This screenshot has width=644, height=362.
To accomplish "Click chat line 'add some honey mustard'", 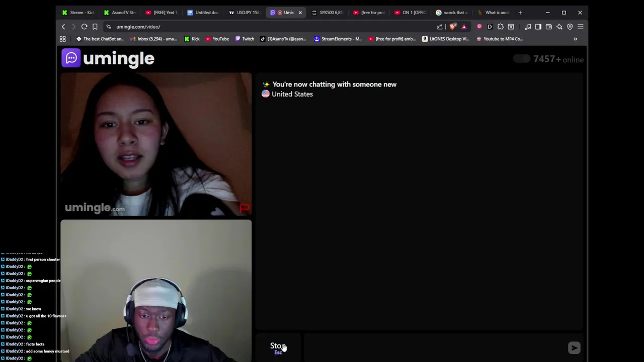I will point(48,351).
